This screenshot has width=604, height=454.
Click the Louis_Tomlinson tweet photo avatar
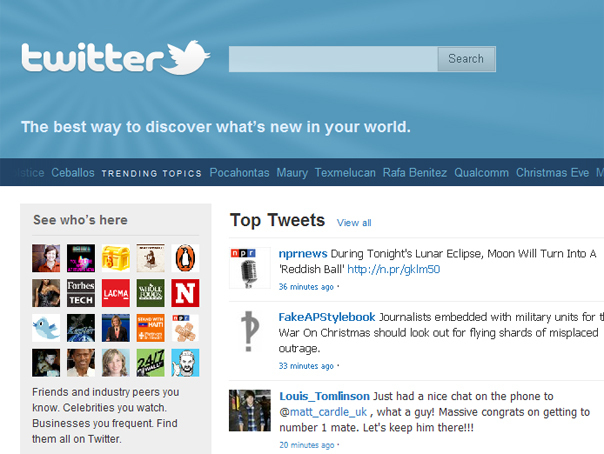250,410
